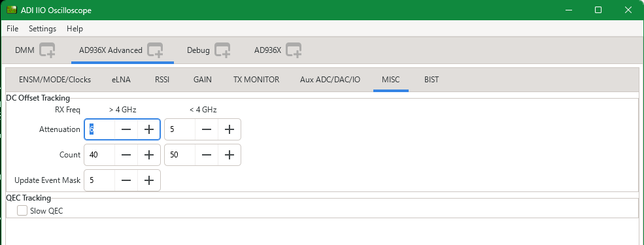Select the AD936X Advanced plugin tab
The height and width of the screenshot is (245, 644).
click(111, 50)
